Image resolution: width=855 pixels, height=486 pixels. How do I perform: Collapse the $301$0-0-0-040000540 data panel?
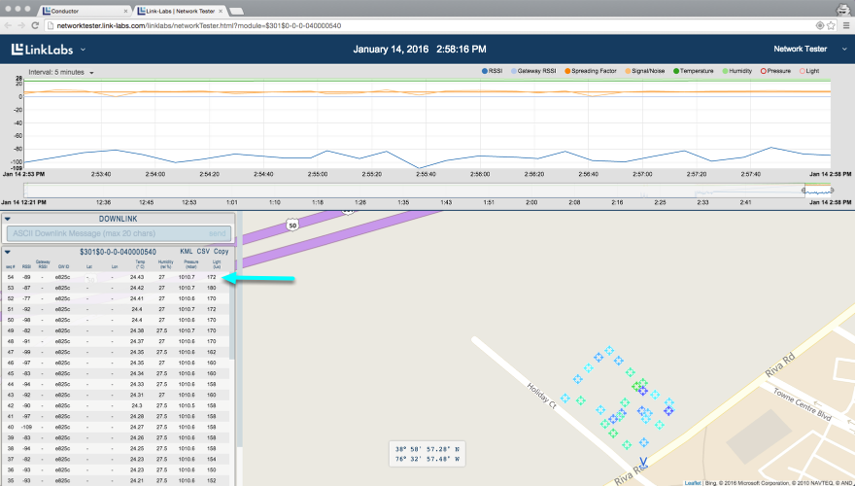click(x=8, y=252)
